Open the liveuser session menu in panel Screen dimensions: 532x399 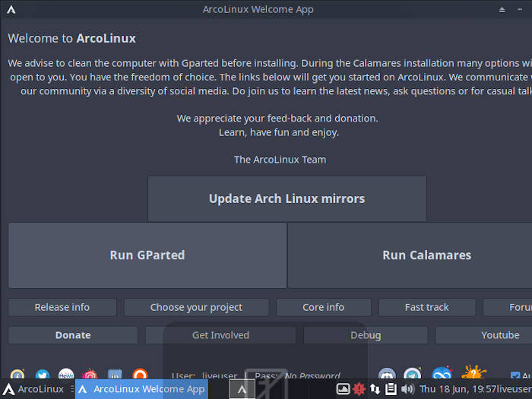click(514, 389)
